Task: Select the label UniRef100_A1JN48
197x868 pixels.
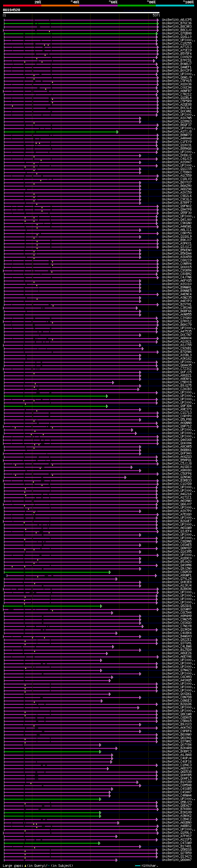Action: point(177,755)
